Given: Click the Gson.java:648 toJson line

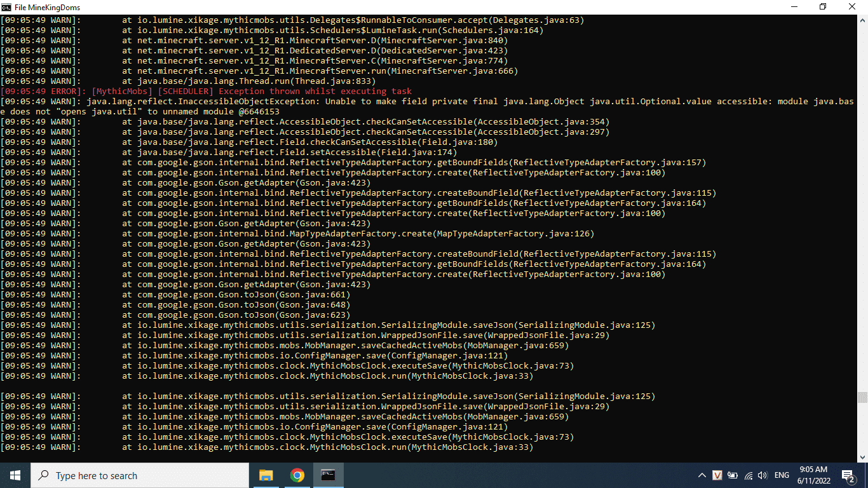Looking at the screenshot, I should [x=175, y=305].
